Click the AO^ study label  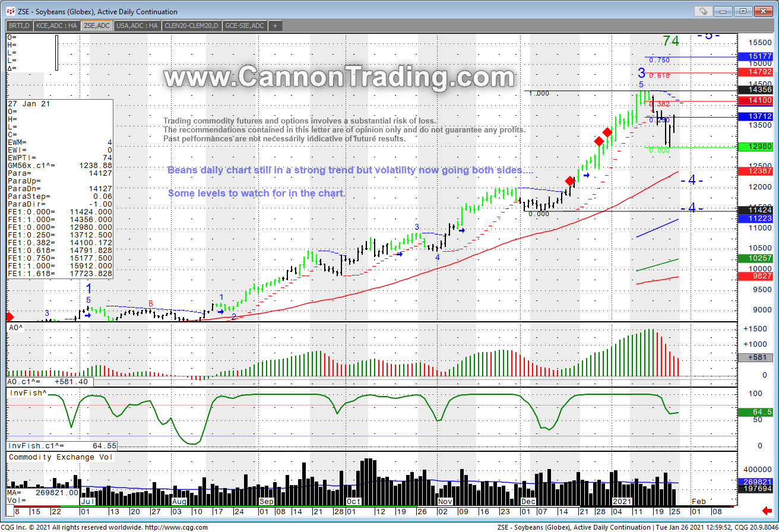(15, 327)
